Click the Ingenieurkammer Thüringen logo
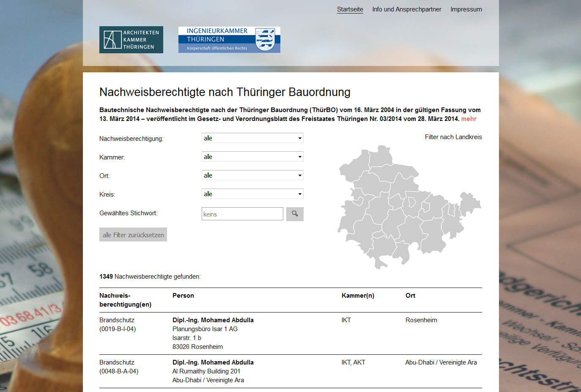 tap(229, 40)
